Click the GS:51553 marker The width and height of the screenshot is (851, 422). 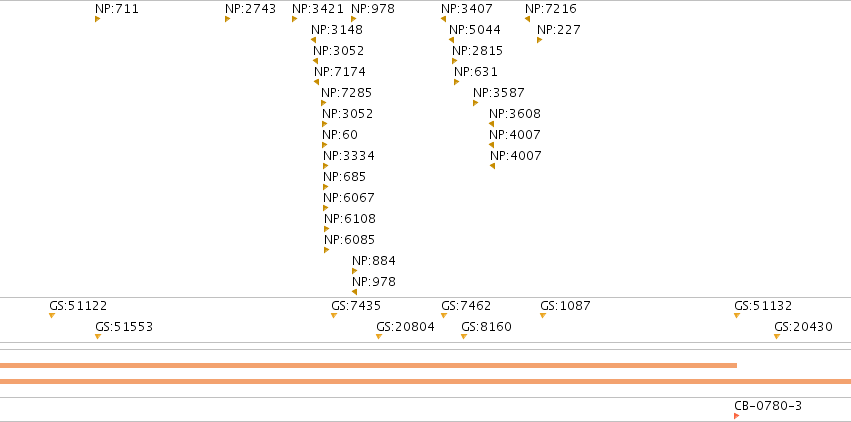coord(98,337)
